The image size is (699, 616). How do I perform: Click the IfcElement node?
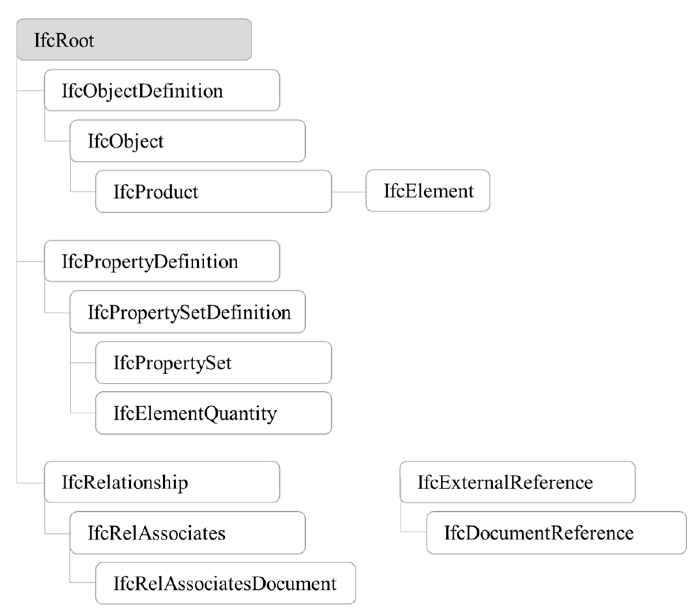(428, 191)
